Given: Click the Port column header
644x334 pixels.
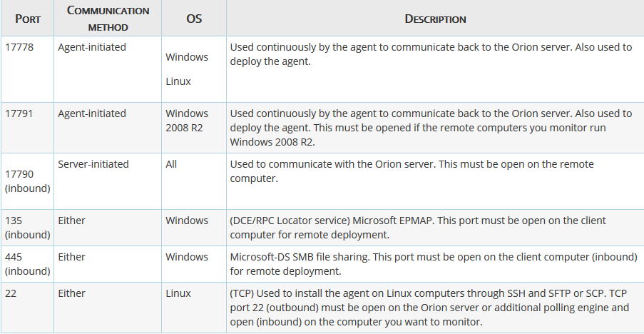Looking at the screenshot, I should click(x=28, y=19).
